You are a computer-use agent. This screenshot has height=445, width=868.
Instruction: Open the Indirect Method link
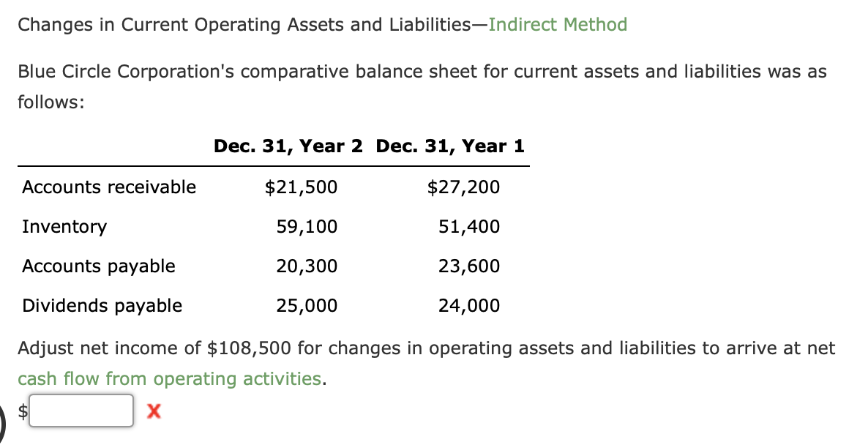coord(558,24)
